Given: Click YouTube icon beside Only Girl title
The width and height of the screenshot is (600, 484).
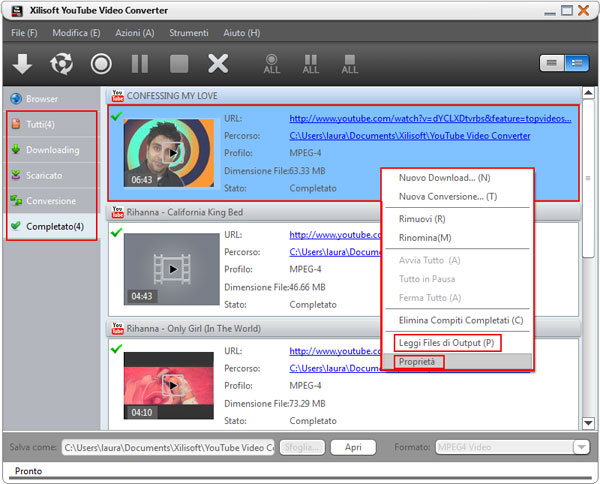Looking at the screenshot, I should point(117,328).
